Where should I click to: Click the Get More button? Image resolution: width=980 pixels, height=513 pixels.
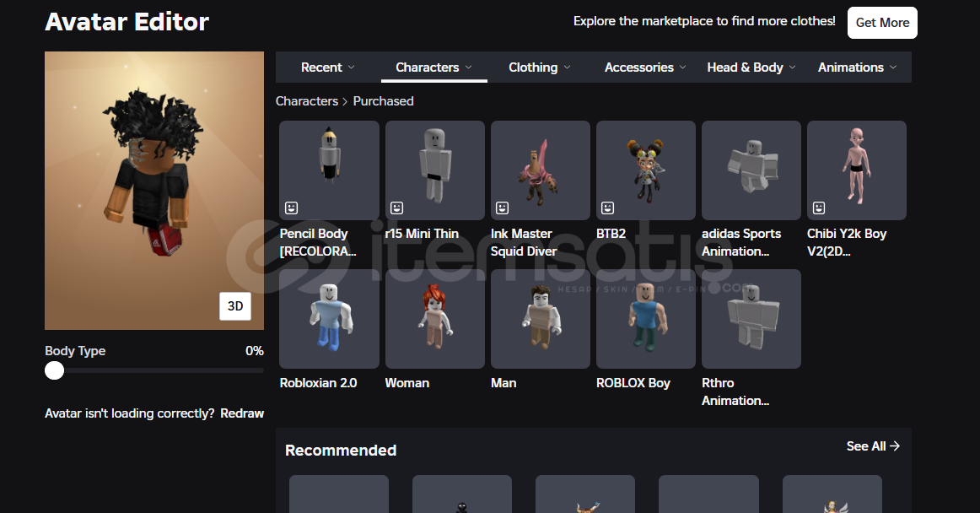(882, 23)
